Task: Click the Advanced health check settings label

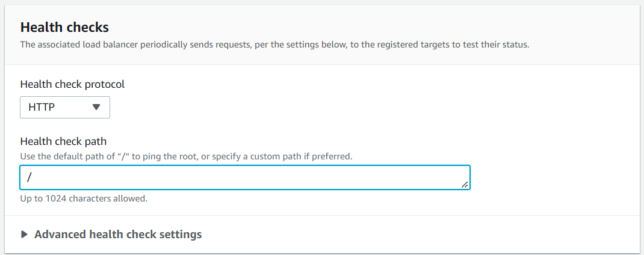Action: pos(118,235)
